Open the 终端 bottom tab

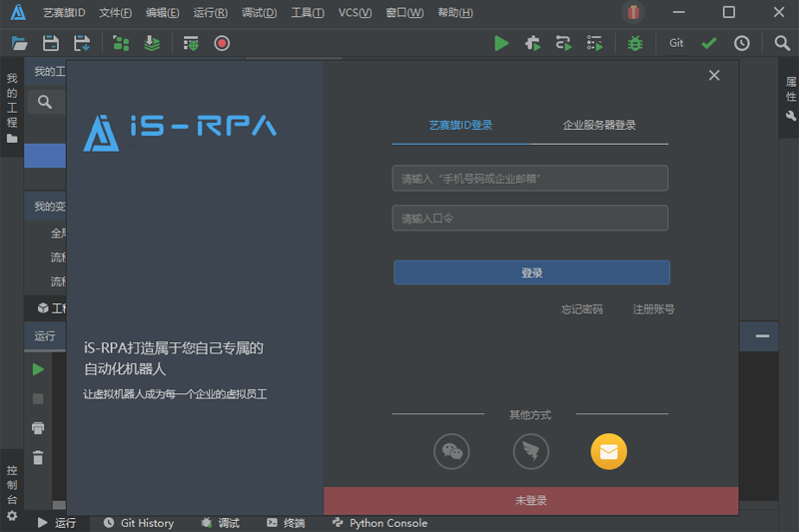click(286, 523)
